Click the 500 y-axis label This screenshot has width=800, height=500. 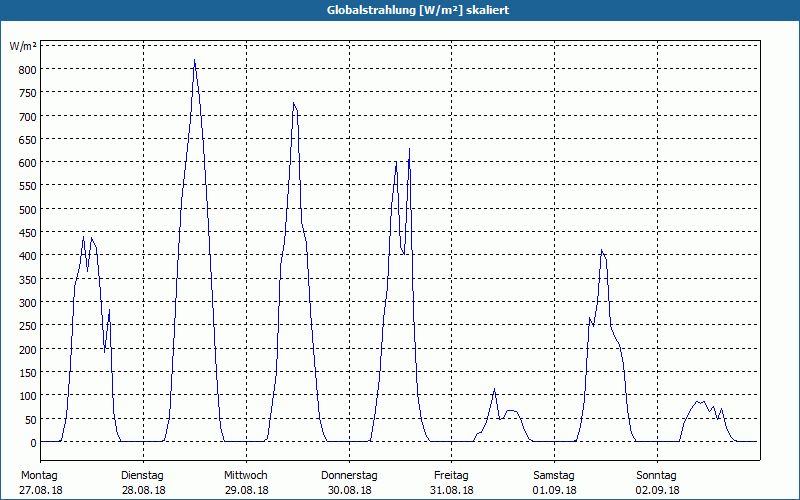(28, 210)
